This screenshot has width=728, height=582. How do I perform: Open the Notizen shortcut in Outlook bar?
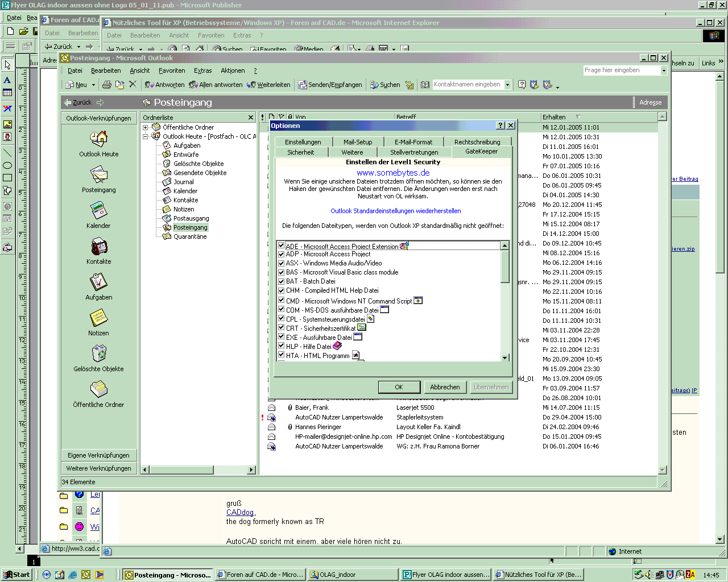click(99, 318)
